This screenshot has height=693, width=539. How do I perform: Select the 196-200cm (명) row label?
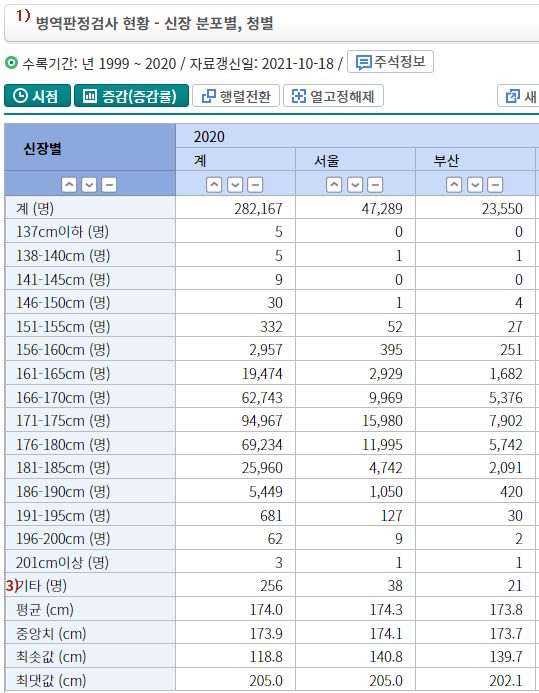coord(63,539)
